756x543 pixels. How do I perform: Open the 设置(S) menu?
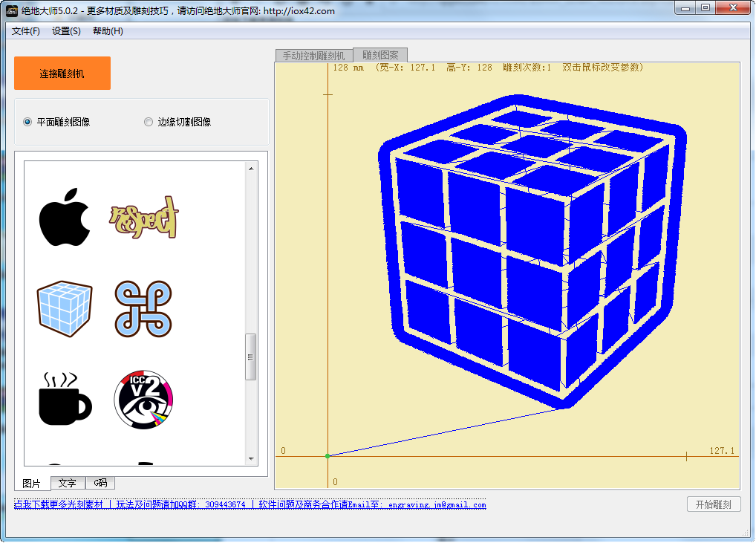tap(66, 31)
